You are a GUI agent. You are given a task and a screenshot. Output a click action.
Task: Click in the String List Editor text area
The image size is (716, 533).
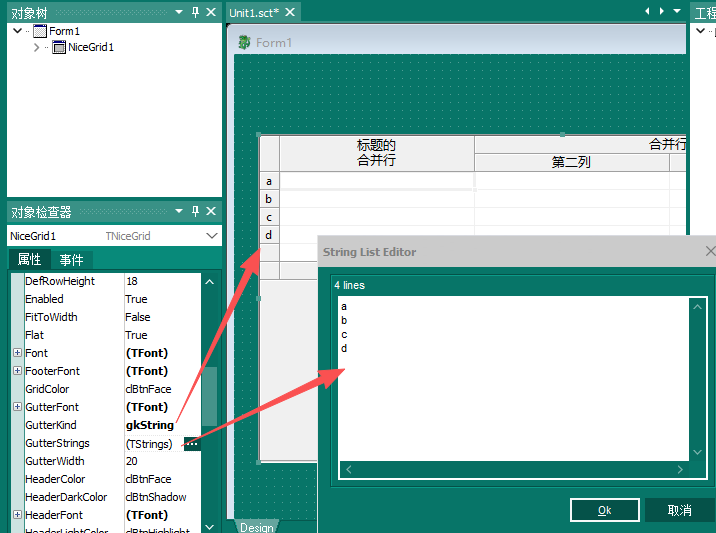pos(514,379)
